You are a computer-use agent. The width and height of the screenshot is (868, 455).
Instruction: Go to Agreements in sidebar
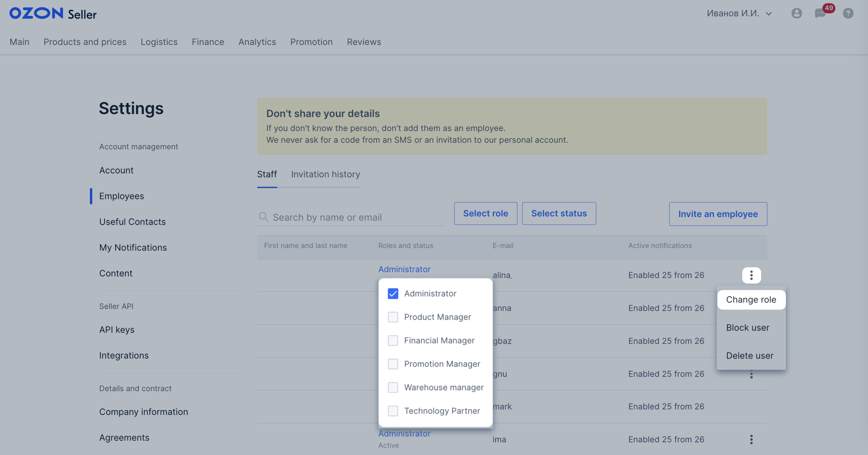point(124,438)
